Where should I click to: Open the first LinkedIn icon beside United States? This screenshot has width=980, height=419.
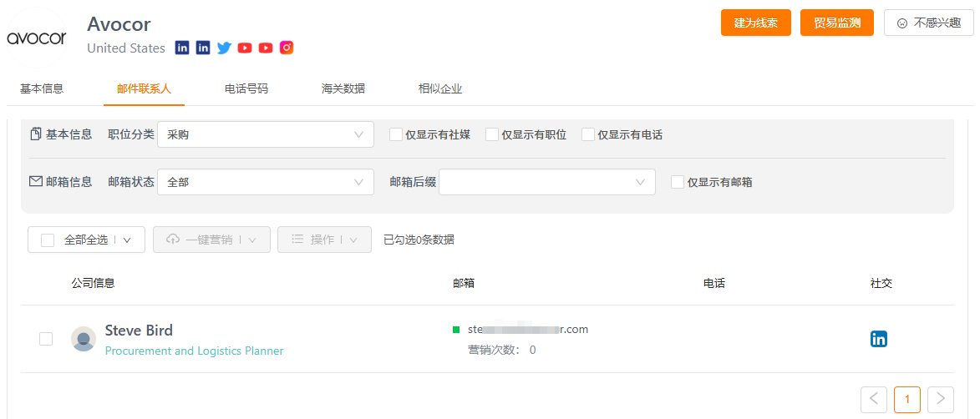(x=182, y=48)
